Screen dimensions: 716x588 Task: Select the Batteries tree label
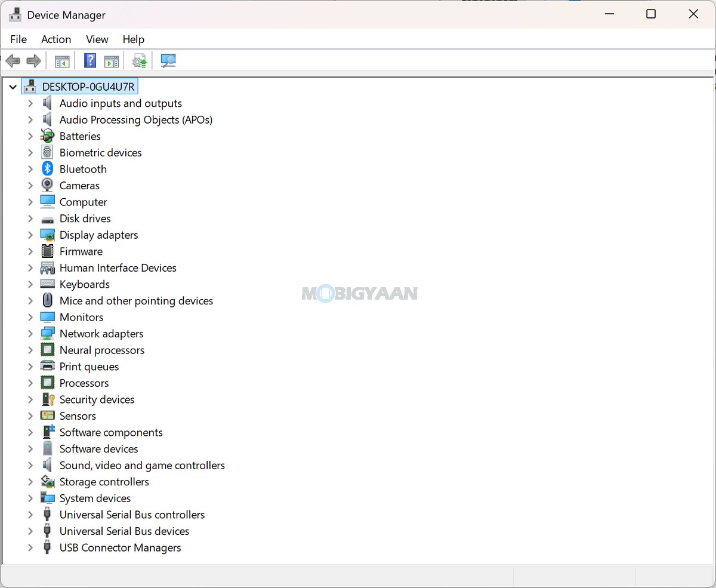pos(80,136)
